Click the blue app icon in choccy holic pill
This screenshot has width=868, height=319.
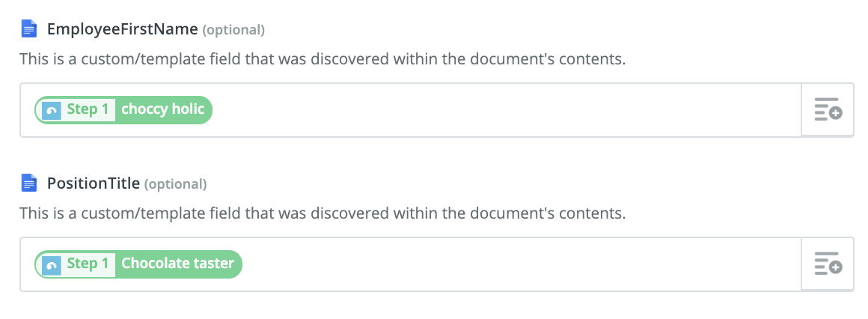(x=52, y=110)
